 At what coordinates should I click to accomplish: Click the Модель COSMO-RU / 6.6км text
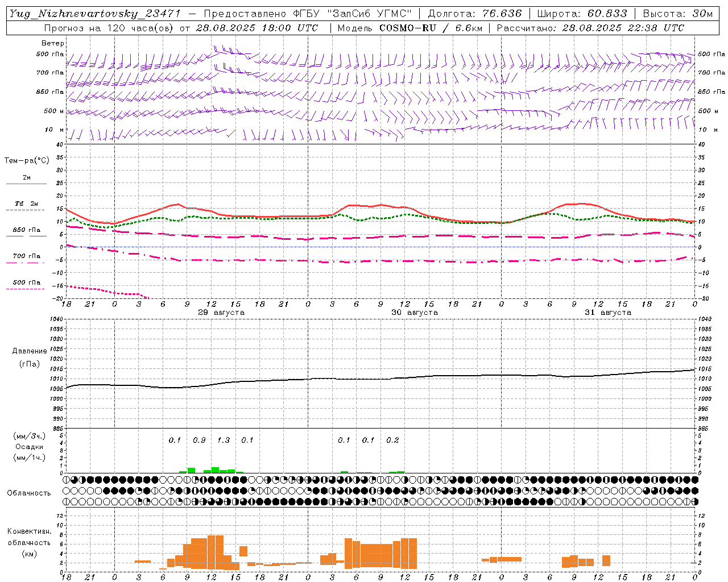[409, 28]
